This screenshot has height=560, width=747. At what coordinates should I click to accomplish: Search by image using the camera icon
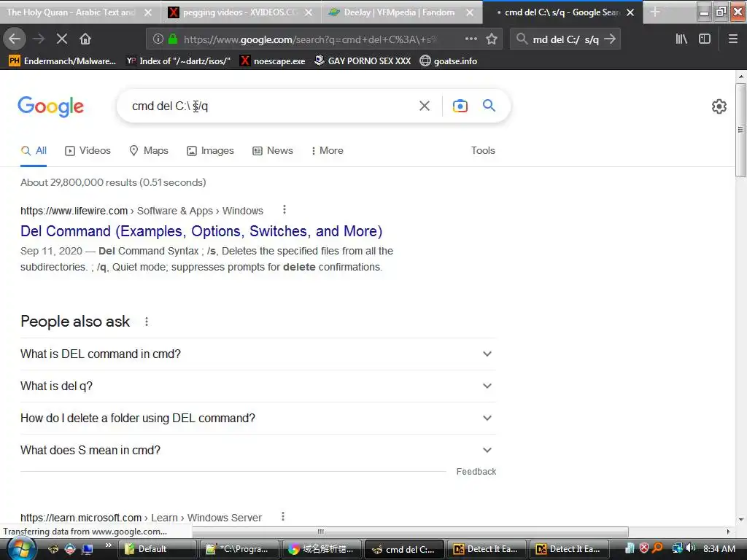point(460,106)
